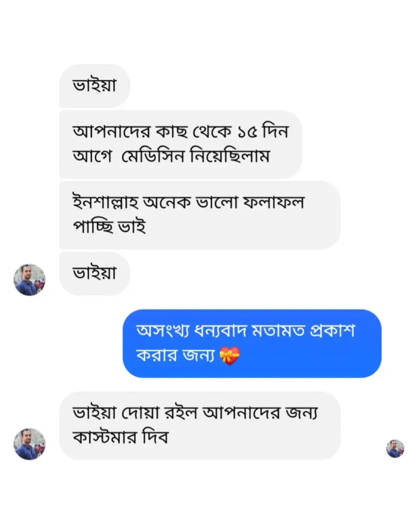The image size is (420, 525).
Task: Click the word "ইনশাল্লাহ" in the message
Action: point(105,202)
